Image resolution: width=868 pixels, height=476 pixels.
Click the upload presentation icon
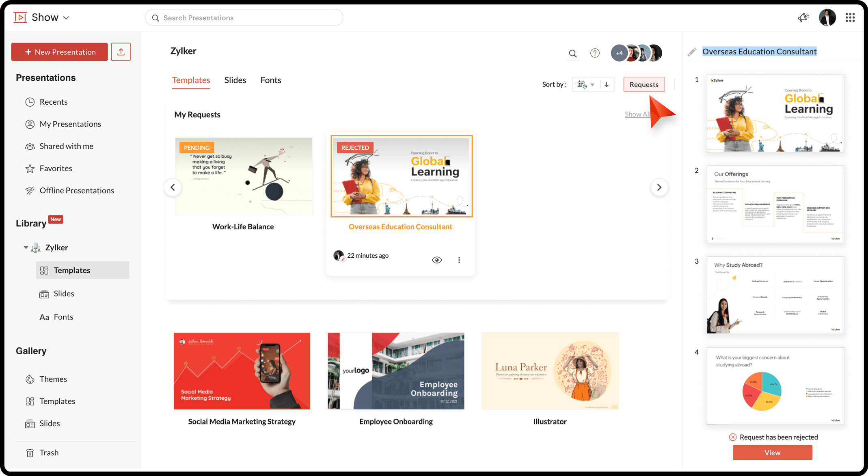click(121, 52)
